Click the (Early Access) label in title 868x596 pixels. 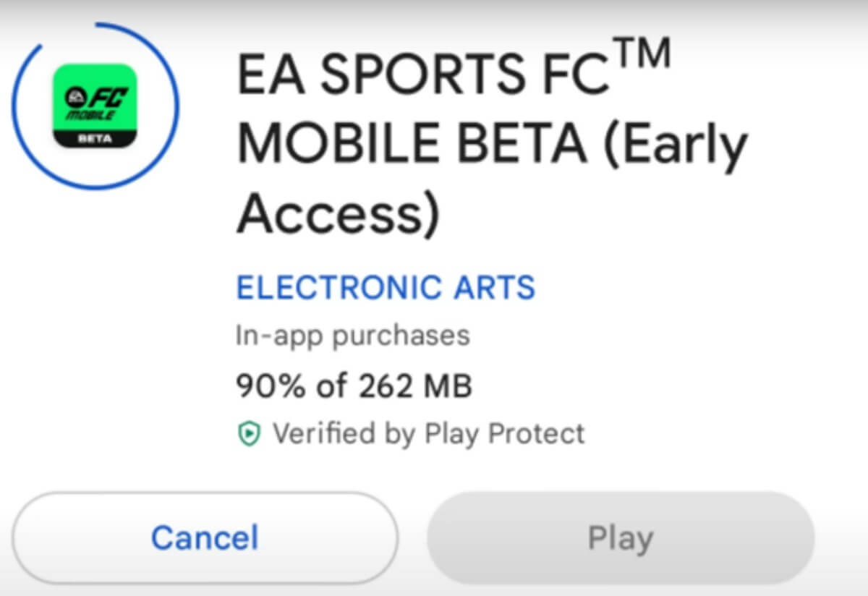point(492,177)
